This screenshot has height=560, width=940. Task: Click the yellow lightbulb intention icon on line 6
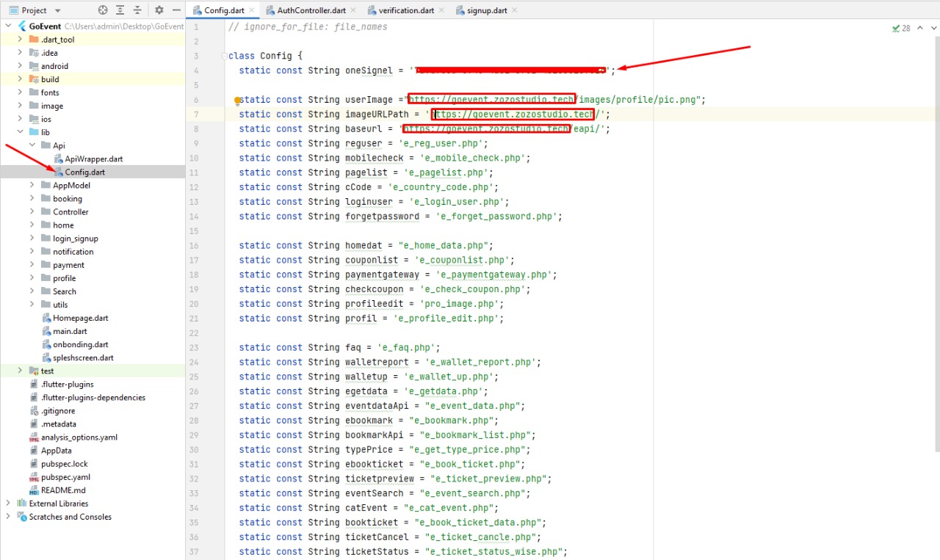(237, 101)
